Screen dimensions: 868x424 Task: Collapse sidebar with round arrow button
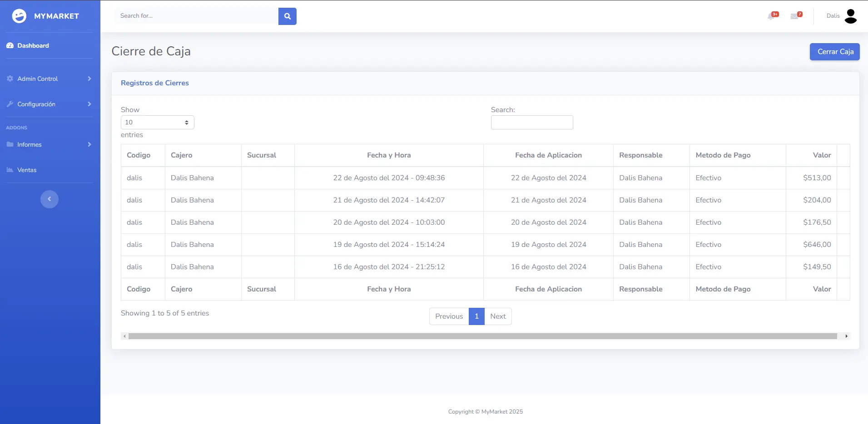pos(50,199)
